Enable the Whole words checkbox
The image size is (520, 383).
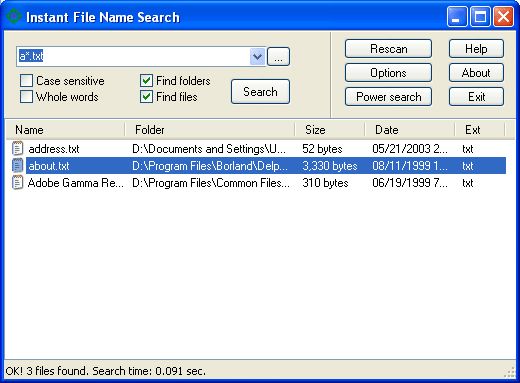(26, 97)
